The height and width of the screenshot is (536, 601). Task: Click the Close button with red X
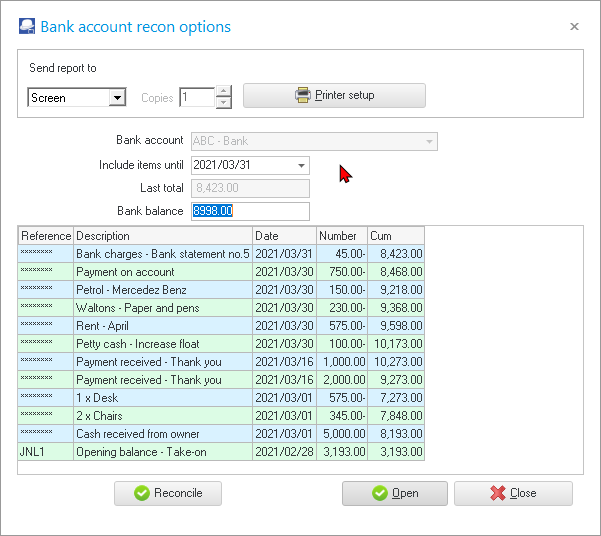tap(513, 493)
